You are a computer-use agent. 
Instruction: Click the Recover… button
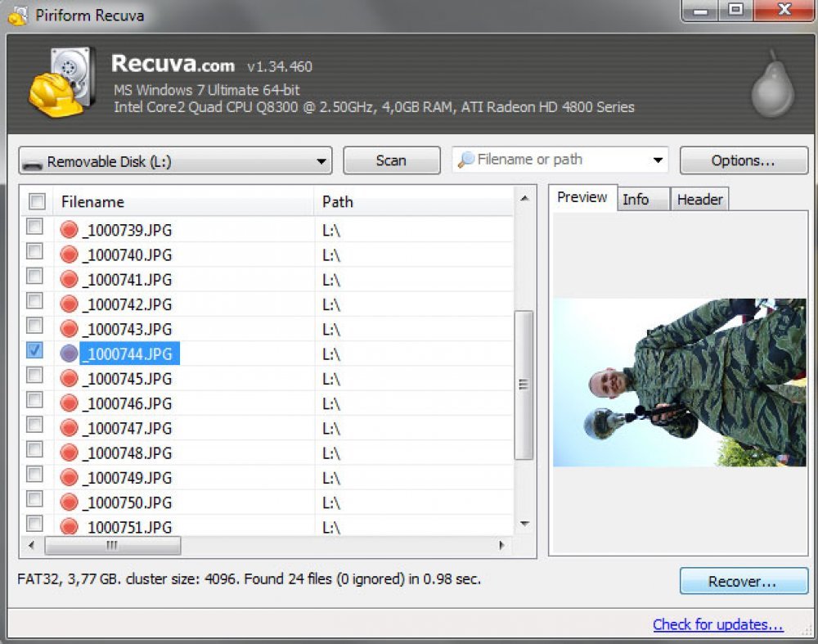743,581
